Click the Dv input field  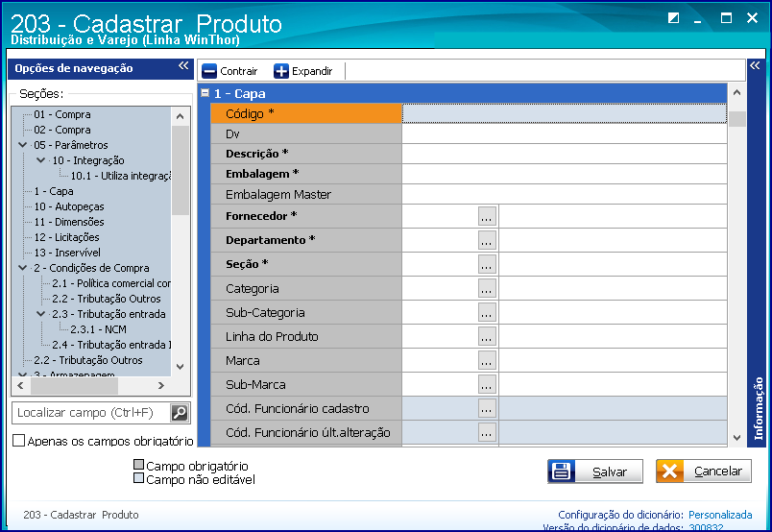pyautogui.click(x=565, y=133)
